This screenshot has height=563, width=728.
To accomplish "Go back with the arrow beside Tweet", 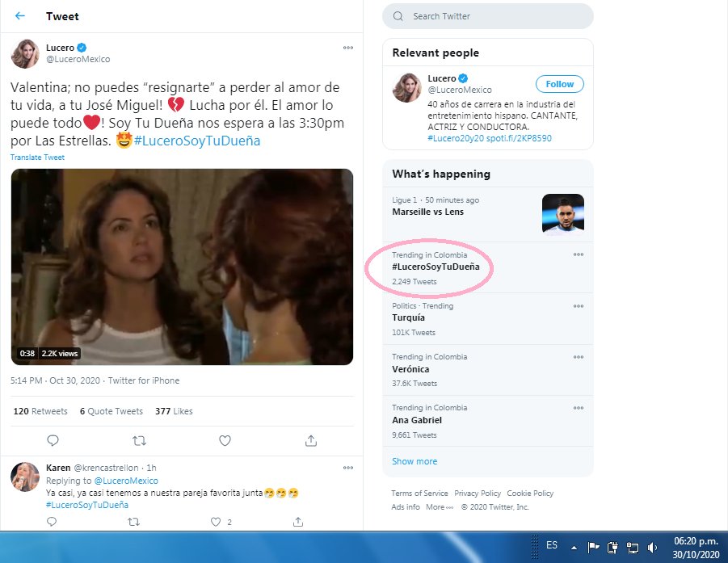I will pyautogui.click(x=20, y=16).
